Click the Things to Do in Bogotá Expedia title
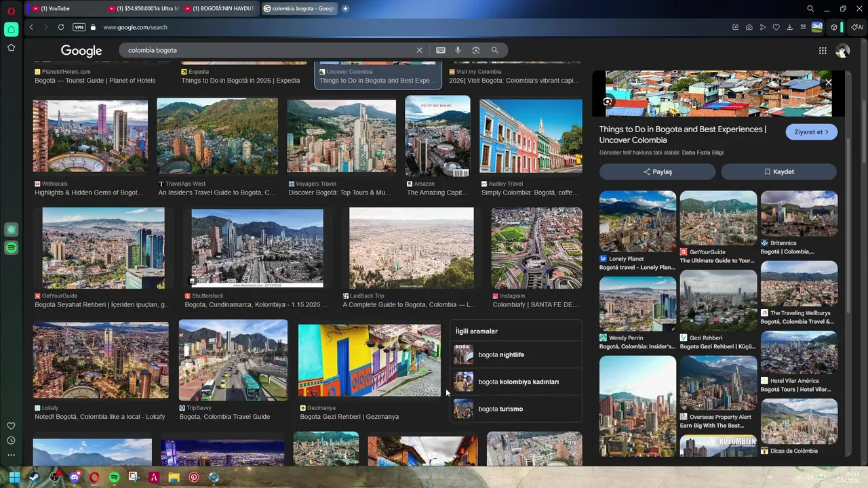 [x=240, y=81]
